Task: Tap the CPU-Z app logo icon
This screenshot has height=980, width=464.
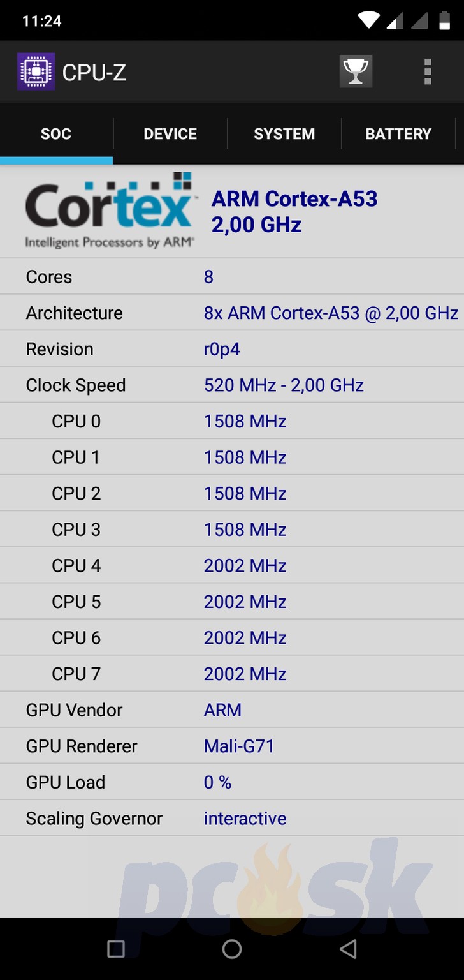Action: pos(36,71)
